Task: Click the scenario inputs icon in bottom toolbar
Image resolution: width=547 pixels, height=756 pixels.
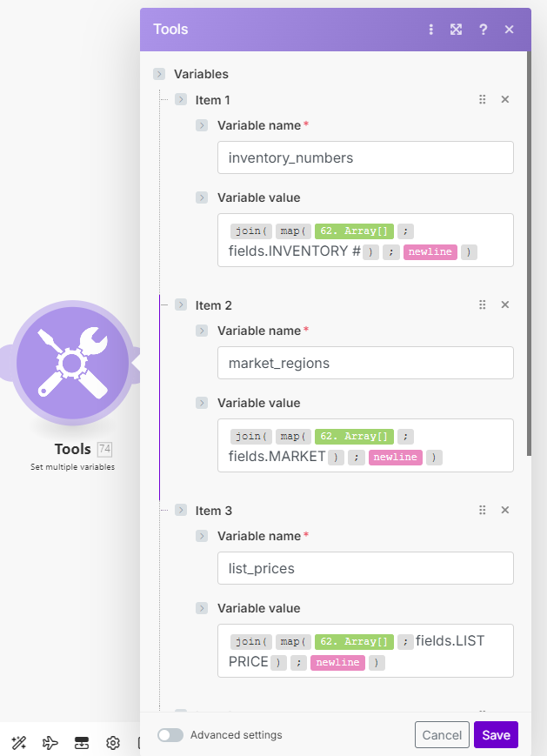Action: [82, 743]
